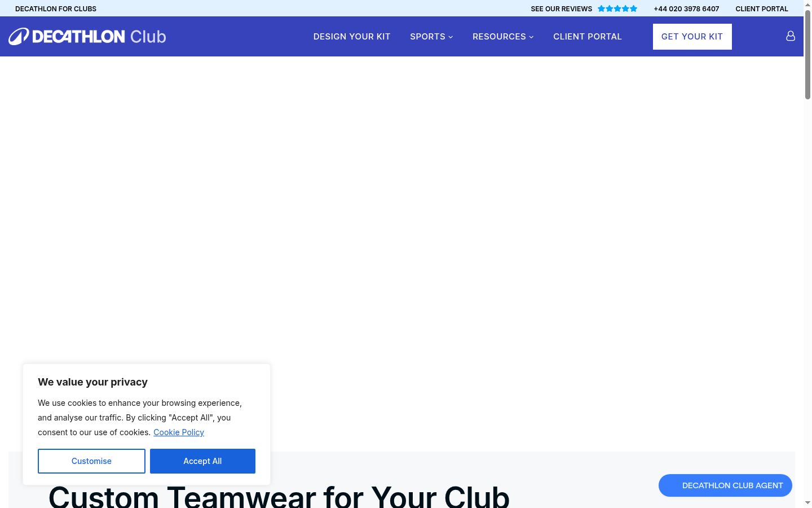The image size is (812, 508).
Task: Click the page vertical scrollbar thumb
Action: [x=807, y=55]
